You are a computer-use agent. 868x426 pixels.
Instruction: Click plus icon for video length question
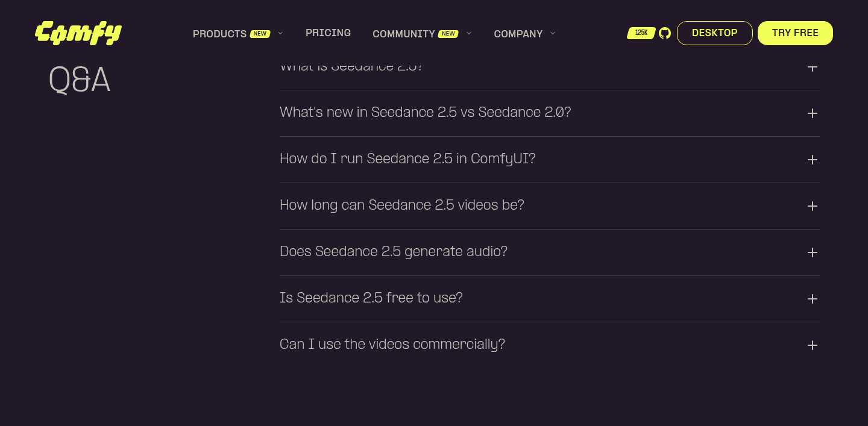(x=813, y=206)
